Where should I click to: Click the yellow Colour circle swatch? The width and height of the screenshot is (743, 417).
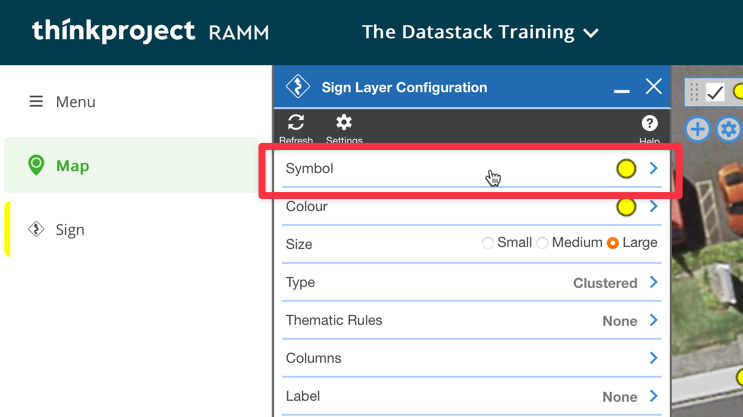coord(626,207)
